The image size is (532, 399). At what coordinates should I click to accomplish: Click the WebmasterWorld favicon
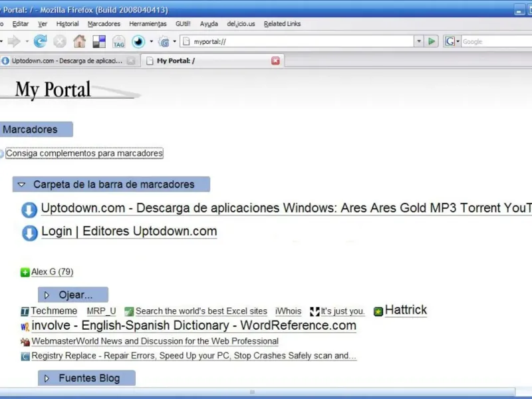click(25, 342)
